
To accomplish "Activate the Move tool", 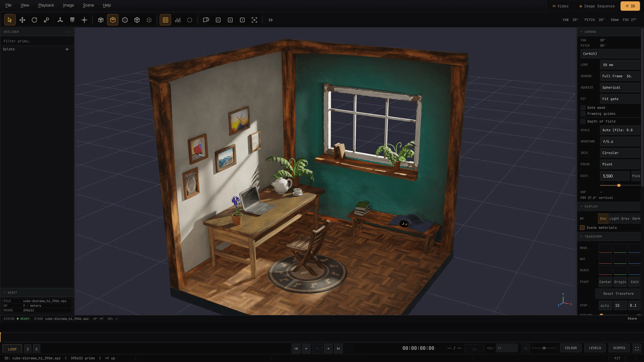I will [22, 20].
